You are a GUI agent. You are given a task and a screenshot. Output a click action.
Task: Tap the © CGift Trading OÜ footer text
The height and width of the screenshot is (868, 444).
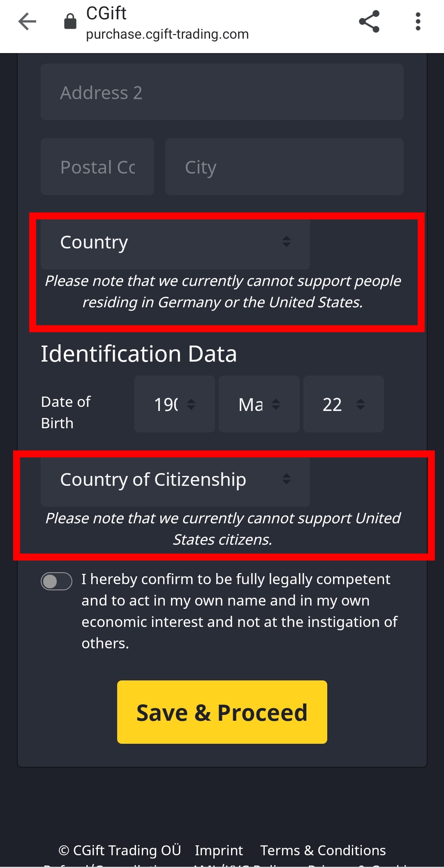click(120, 850)
